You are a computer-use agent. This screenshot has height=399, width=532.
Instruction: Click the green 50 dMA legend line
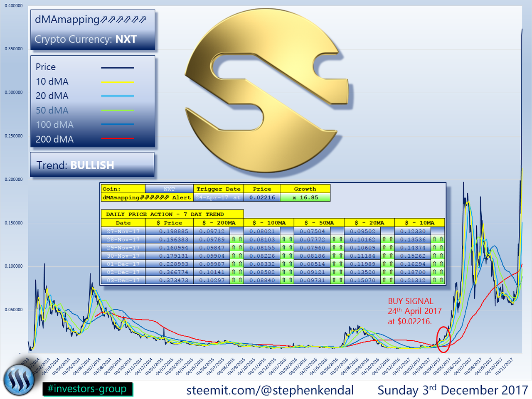coord(118,111)
